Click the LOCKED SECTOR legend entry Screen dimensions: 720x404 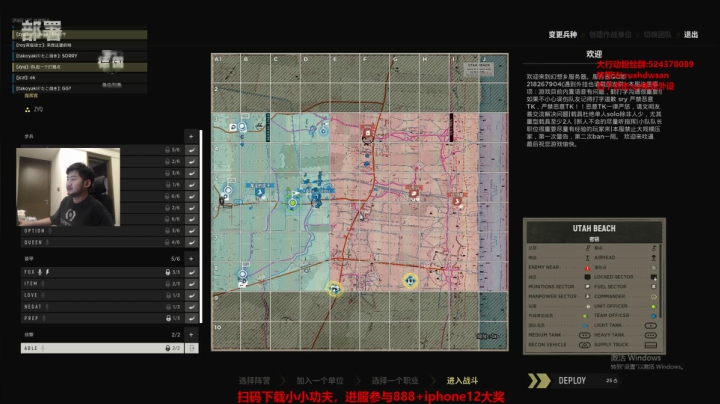(x=626, y=277)
